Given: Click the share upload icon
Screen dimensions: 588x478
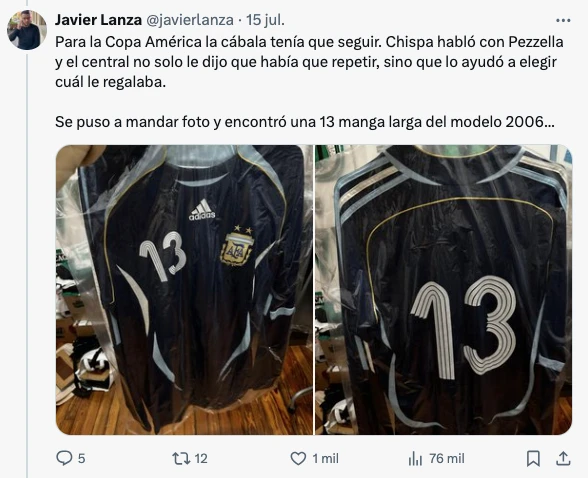Looking at the screenshot, I should (x=563, y=458).
